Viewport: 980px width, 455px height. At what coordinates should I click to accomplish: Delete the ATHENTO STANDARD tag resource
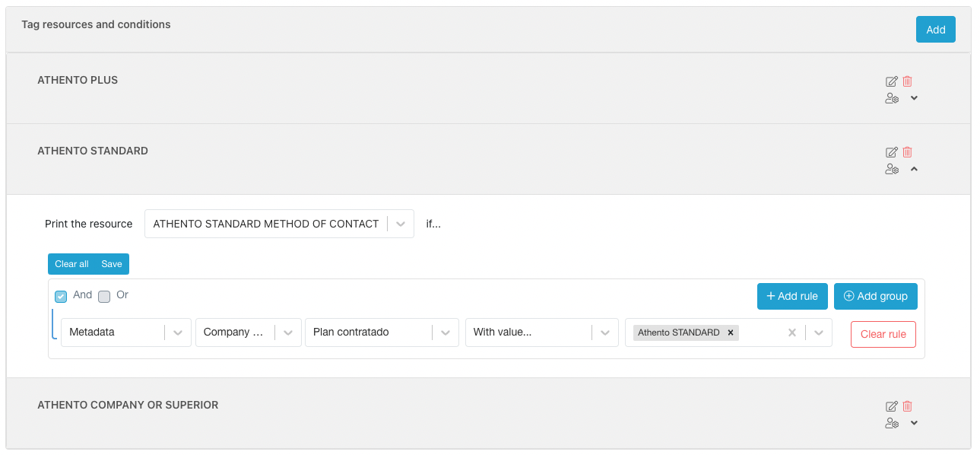click(907, 152)
